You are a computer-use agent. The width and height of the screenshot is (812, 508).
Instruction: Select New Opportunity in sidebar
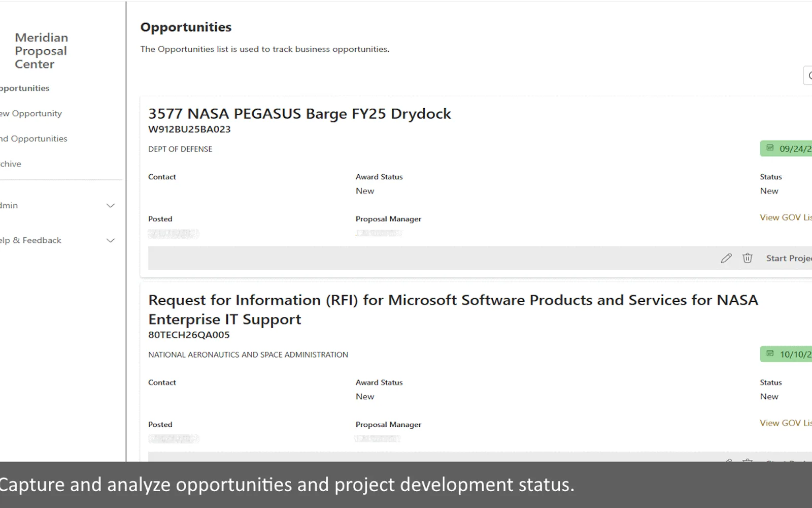coord(31,113)
